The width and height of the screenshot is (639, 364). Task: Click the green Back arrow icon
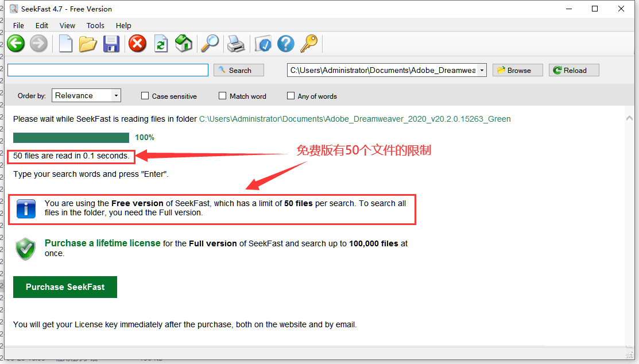point(16,44)
